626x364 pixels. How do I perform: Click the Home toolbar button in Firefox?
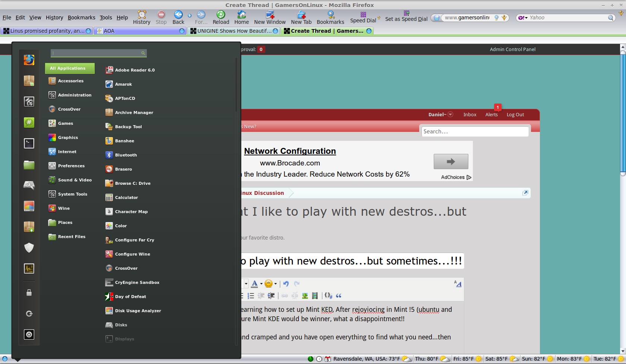[x=241, y=18]
